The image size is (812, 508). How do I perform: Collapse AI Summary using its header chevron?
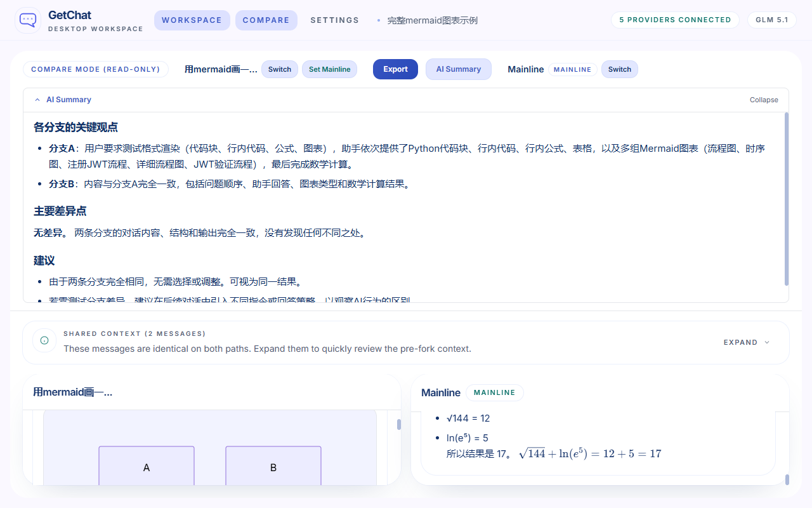(x=37, y=100)
